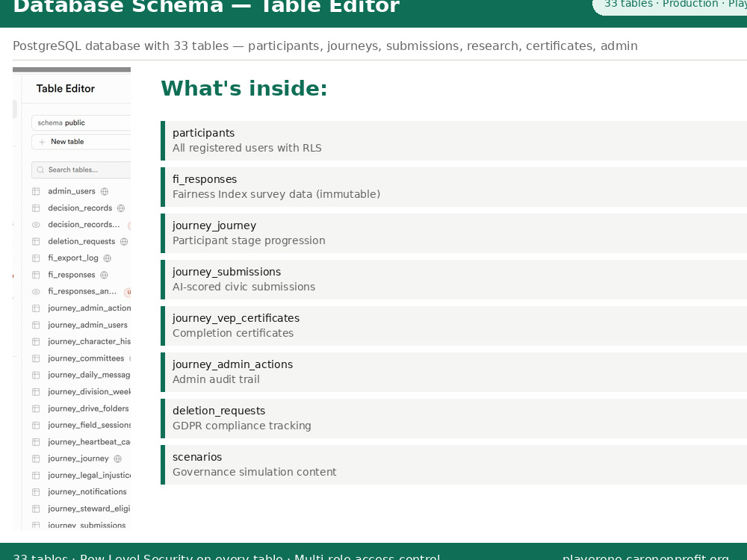747x560 pixels.
Task: Click 'Governance simulation content' description
Action: pos(255,472)
